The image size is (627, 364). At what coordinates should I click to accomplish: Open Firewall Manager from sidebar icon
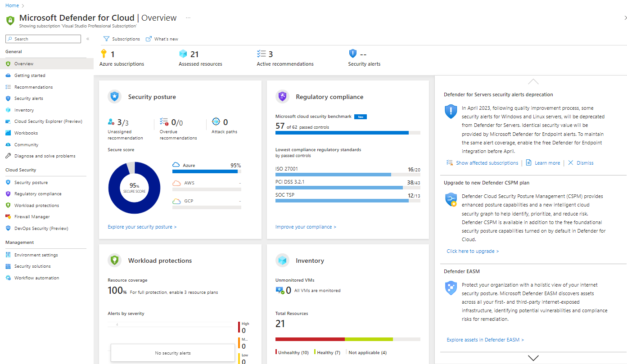[8, 217]
